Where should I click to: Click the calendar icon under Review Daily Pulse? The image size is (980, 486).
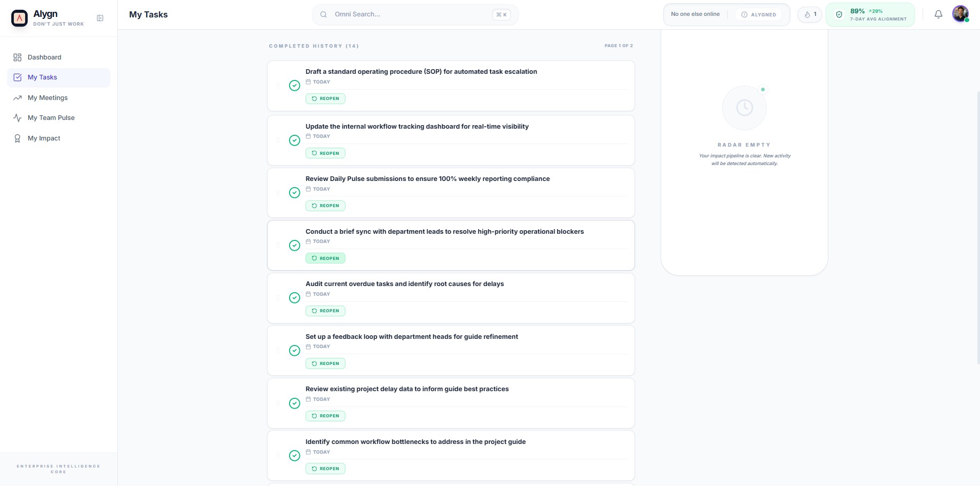(x=308, y=189)
